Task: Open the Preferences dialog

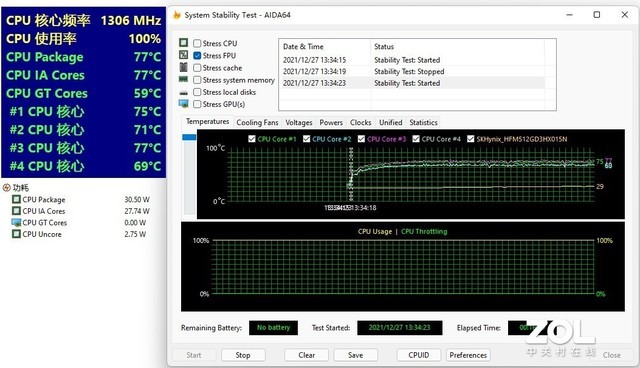Action: [468, 355]
